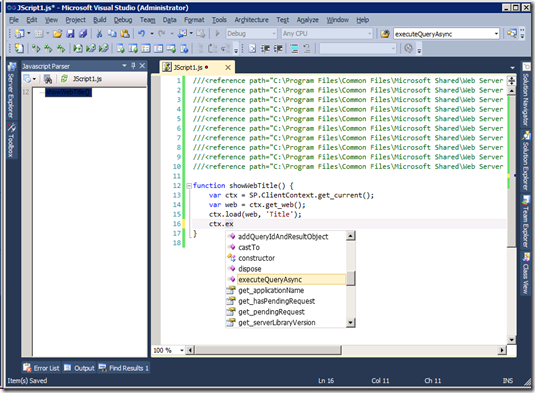Open Solution Explorer on the right sidebar
This screenshot has width=535, height=393.
[526, 160]
